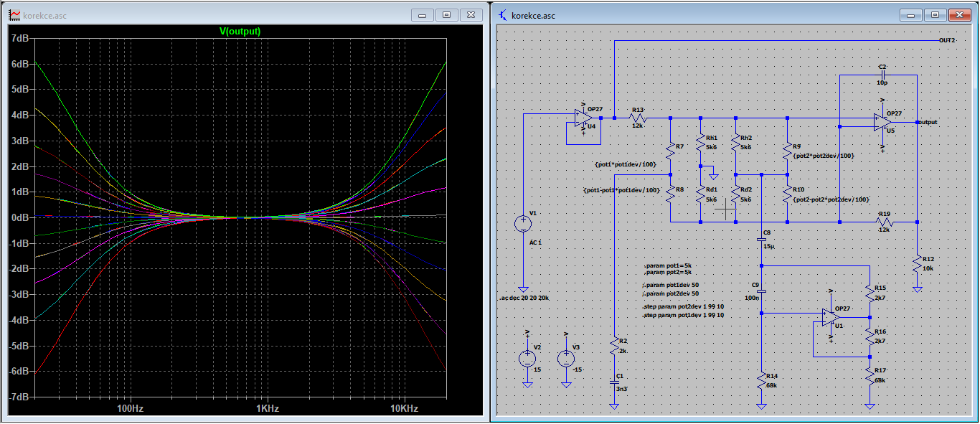Click the .step param pot1dev directive text
The image size is (980, 424).
(684, 315)
